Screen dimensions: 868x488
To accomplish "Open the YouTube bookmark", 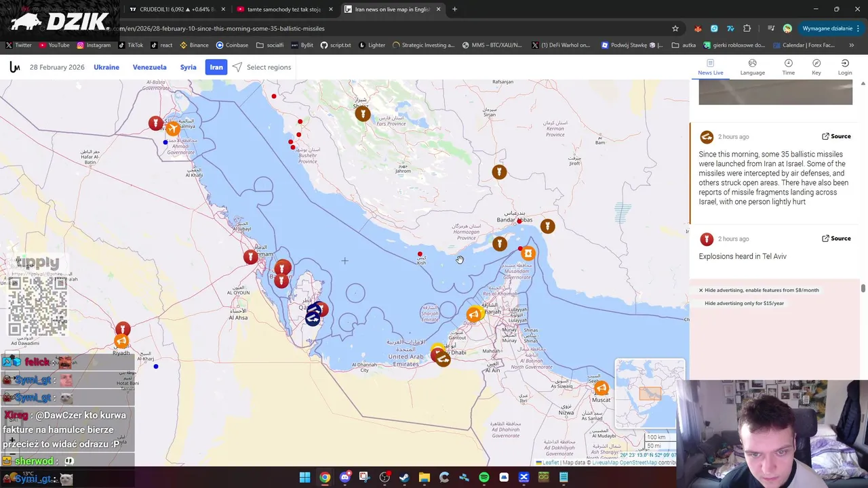I will pos(54,45).
